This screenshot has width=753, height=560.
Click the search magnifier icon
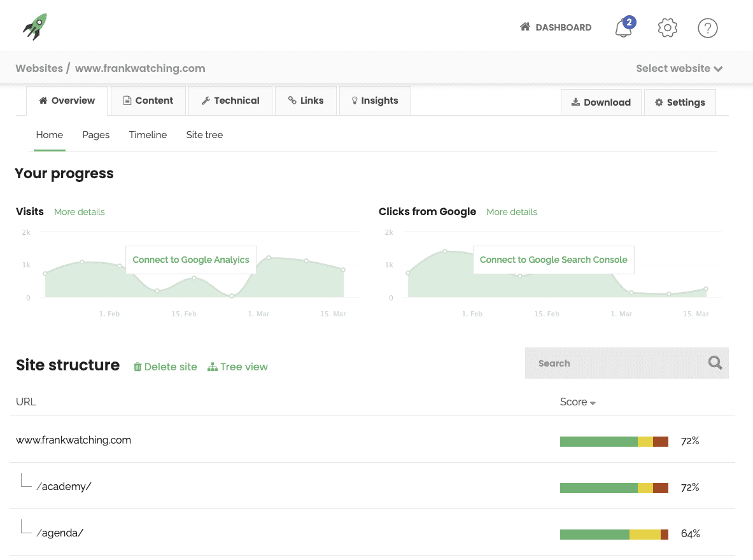(x=715, y=363)
